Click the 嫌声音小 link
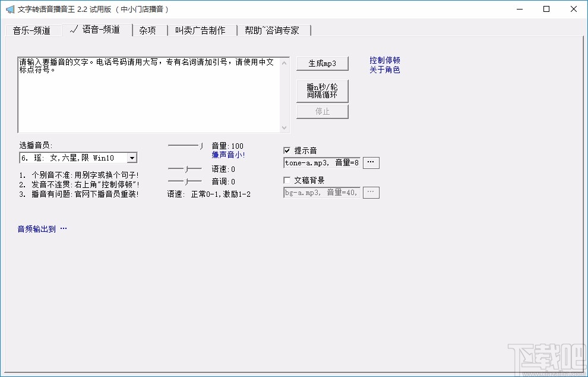588x377 pixels. point(228,155)
